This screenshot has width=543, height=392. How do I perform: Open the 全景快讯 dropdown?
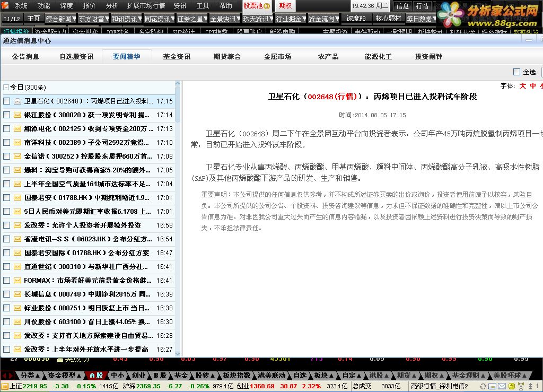225,19
